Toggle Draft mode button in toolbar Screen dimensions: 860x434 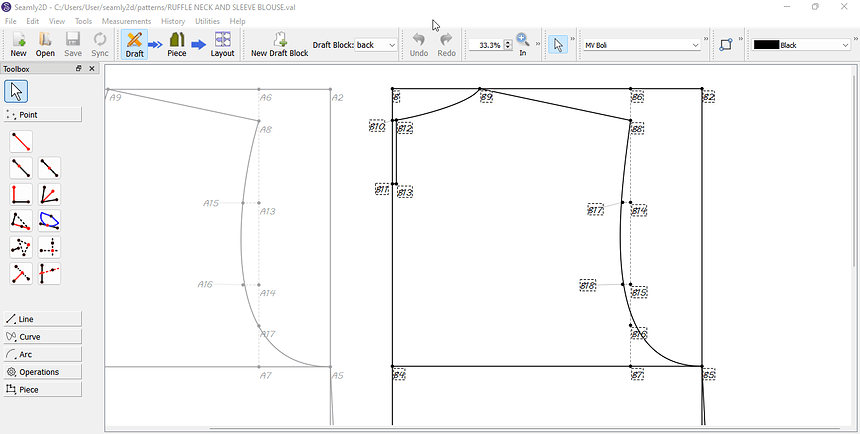pyautogui.click(x=135, y=44)
